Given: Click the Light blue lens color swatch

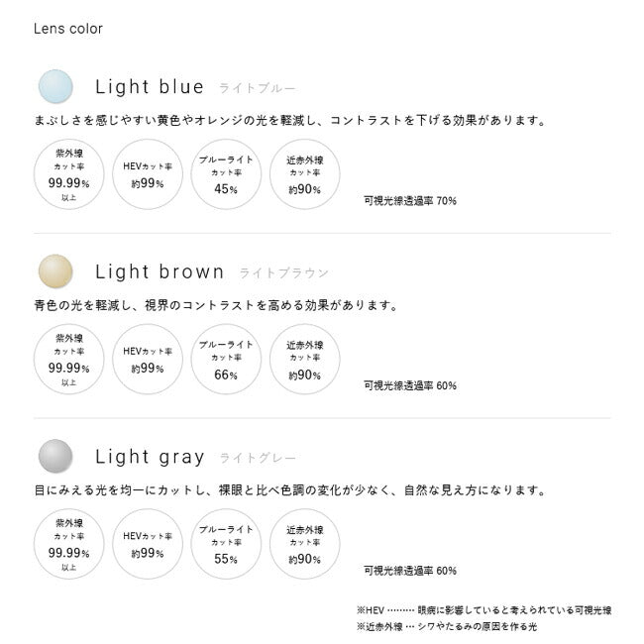Looking at the screenshot, I should coord(55,87).
